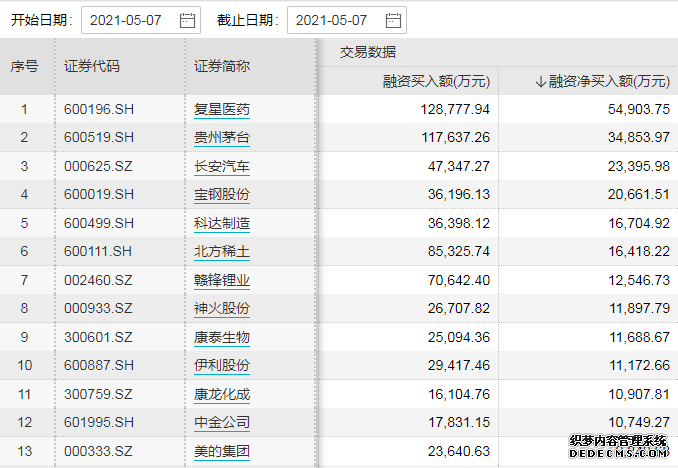678x468 pixels.
Task: Click the value 54,903.75
Action: [639, 109]
